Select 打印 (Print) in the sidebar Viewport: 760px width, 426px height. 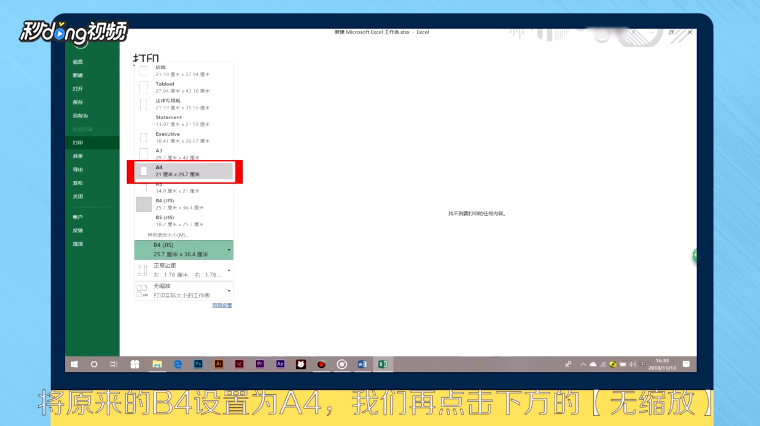[92, 142]
